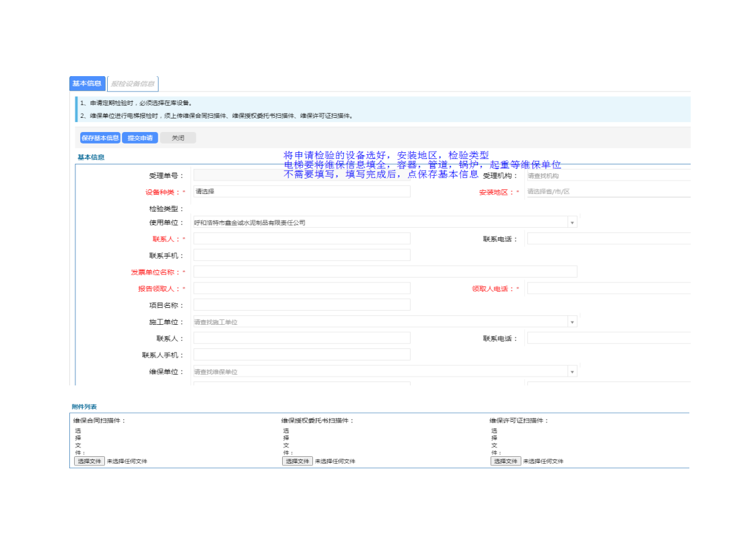This screenshot has width=756, height=535.
Task: Click the 受理单号 input field
Action: tap(302, 176)
